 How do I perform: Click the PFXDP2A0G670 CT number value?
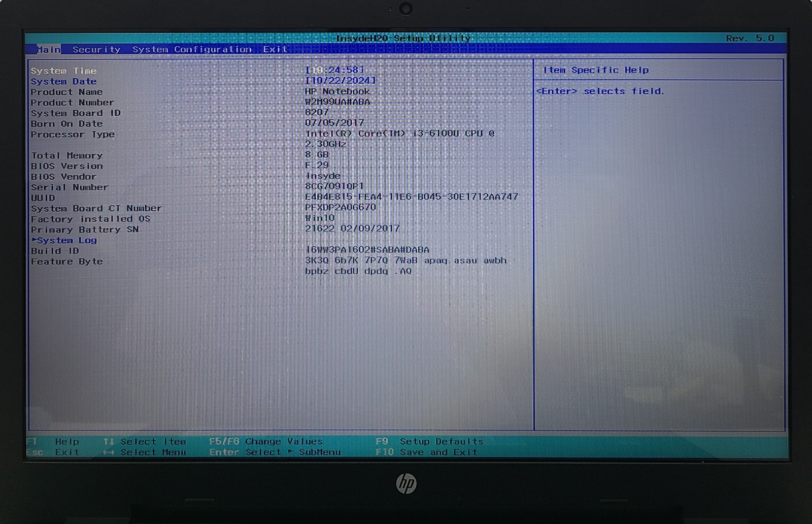pyautogui.click(x=341, y=207)
